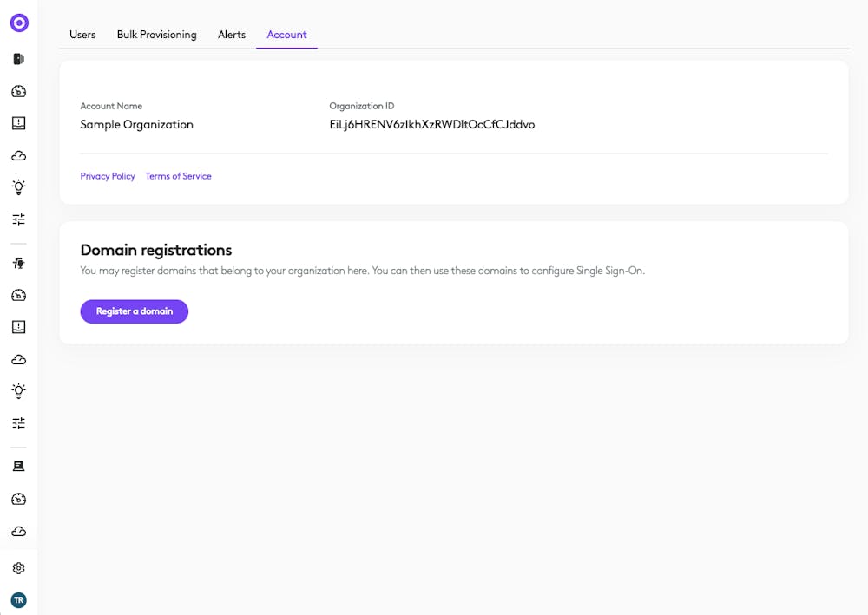
Task: Click the second speedometer icon in the sidebar
Action: 18,295
